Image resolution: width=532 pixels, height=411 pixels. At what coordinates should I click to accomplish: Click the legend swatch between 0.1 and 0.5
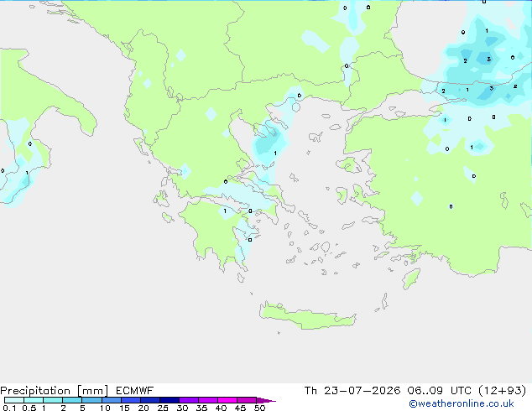pyautogui.click(x=14, y=400)
